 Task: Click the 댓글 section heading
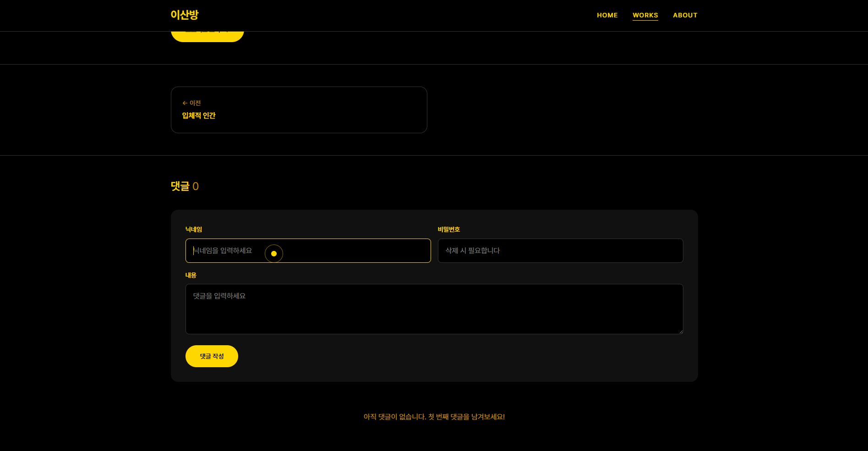pyautogui.click(x=180, y=186)
